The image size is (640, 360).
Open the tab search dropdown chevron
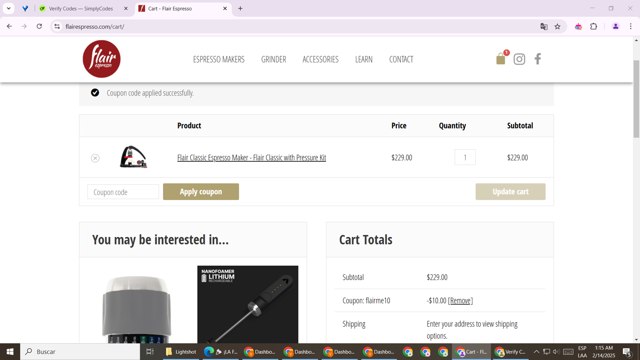[9, 8]
